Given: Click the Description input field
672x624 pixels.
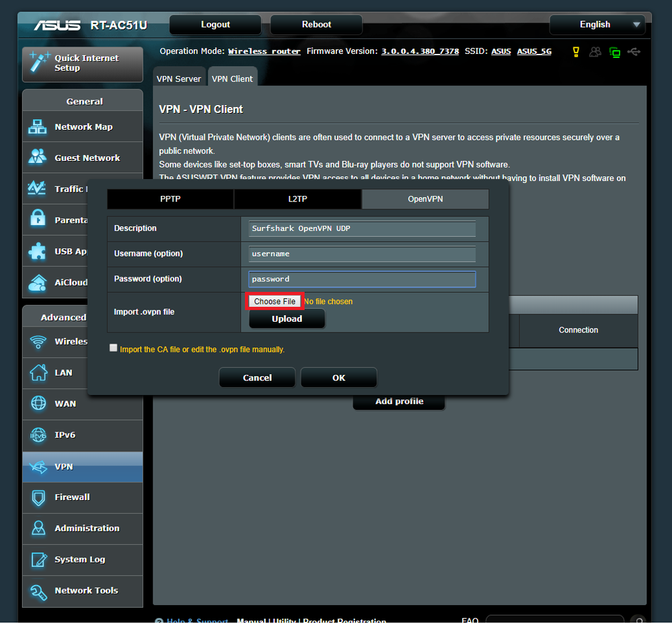Looking at the screenshot, I should click(362, 228).
